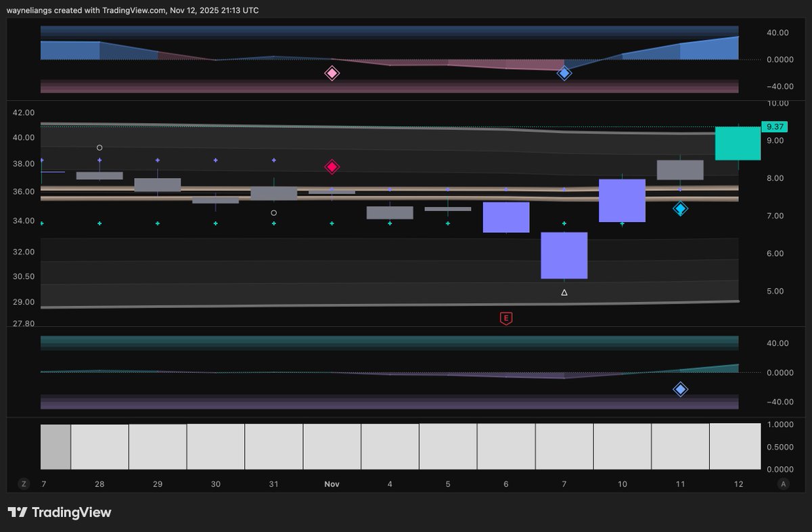Viewport: 812px width, 532px height.
Task: Select the gray Oct 29 candle
Action: (158, 185)
